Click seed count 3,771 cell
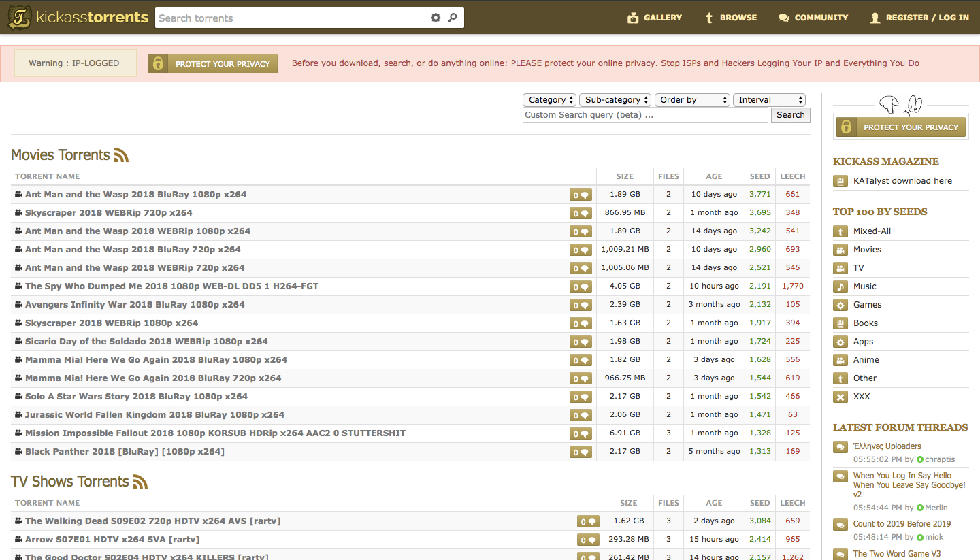Screen dimensions: 980x560 (x=760, y=195)
